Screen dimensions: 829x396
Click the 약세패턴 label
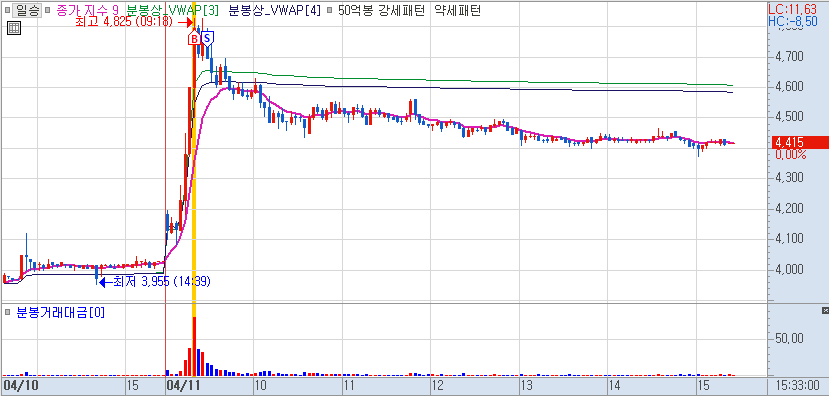coord(458,10)
